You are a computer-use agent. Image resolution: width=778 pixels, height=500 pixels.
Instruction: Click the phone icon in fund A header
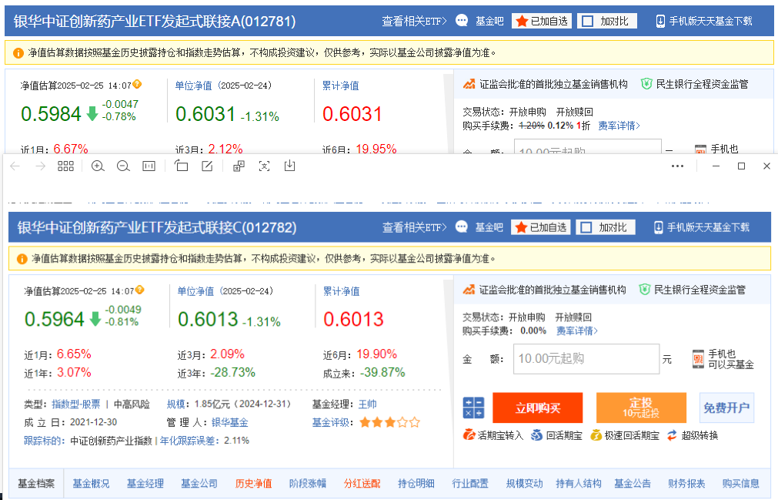point(660,21)
